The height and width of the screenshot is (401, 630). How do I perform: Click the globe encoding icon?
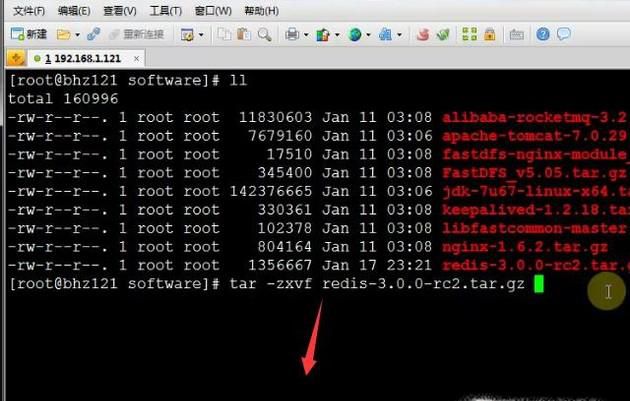(355, 35)
